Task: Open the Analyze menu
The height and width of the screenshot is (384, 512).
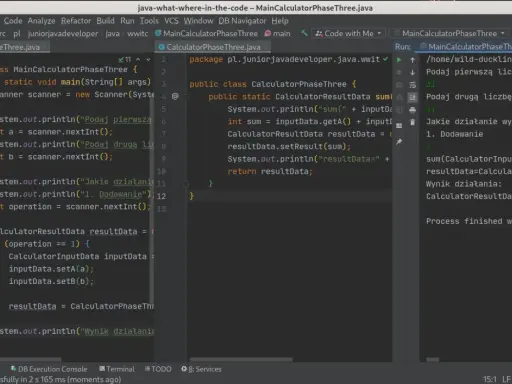Action: point(41,21)
